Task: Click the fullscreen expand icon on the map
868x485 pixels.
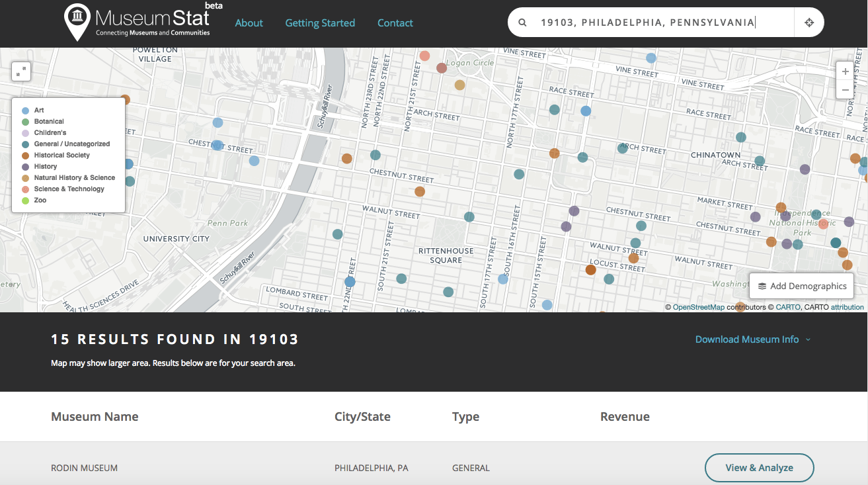Action: pyautogui.click(x=21, y=71)
